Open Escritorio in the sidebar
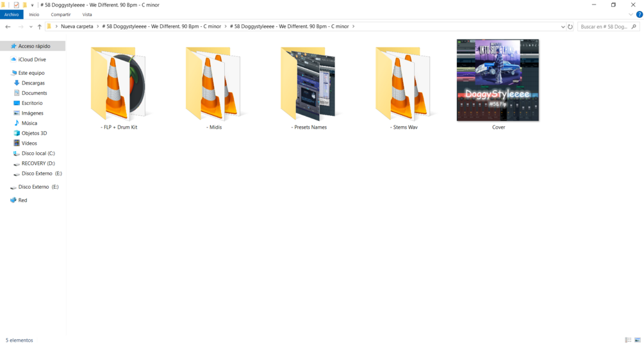644x345 pixels. [33, 103]
